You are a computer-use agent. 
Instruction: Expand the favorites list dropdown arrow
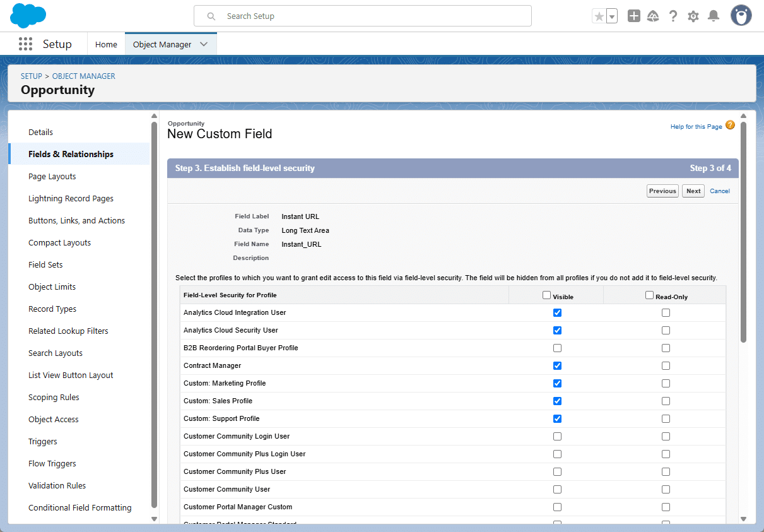tap(611, 16)
